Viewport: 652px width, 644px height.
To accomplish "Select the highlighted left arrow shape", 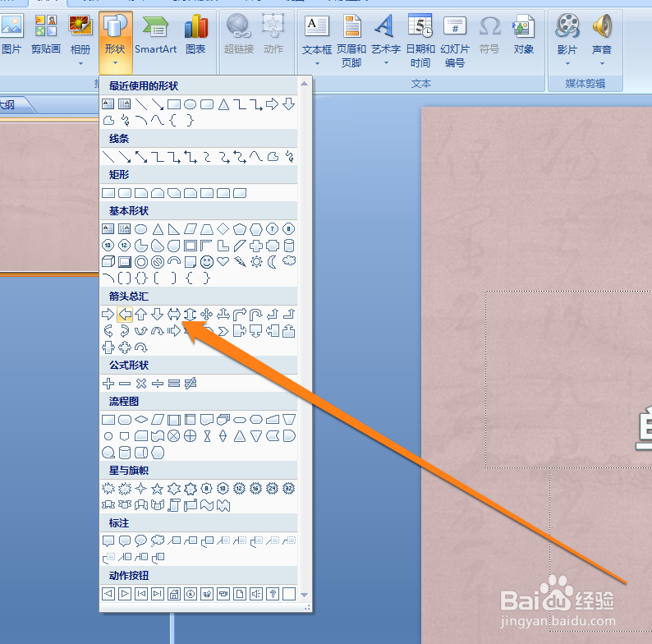I will [125, 314].
